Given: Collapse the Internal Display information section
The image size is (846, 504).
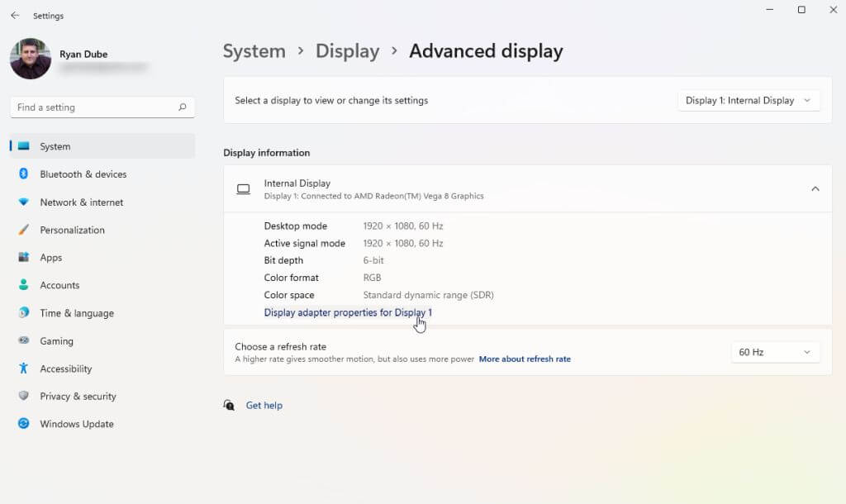Looking at the screenshot, I should pos(815,189).
